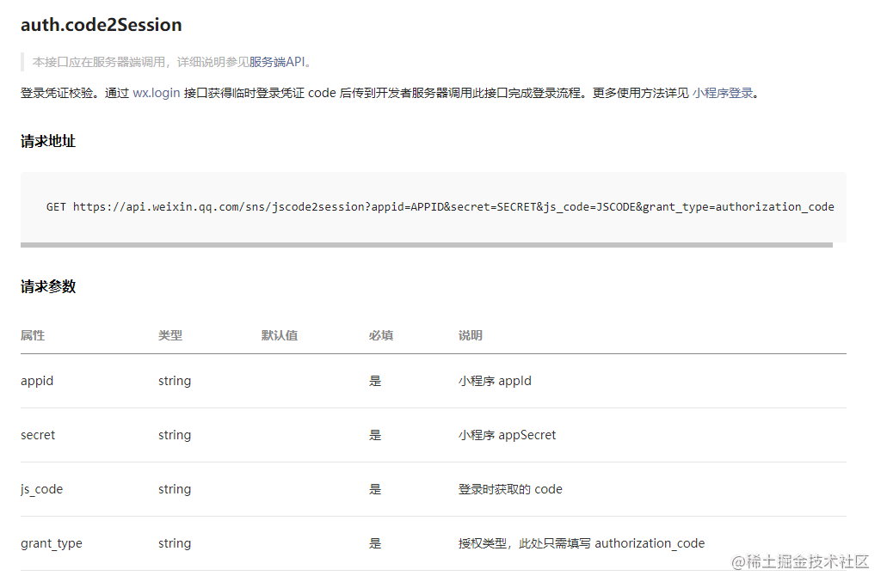Image resolution: width=887 pixels, height=588 pixels.
Task: Click the 说明 column header
Action: coord(471,335)
